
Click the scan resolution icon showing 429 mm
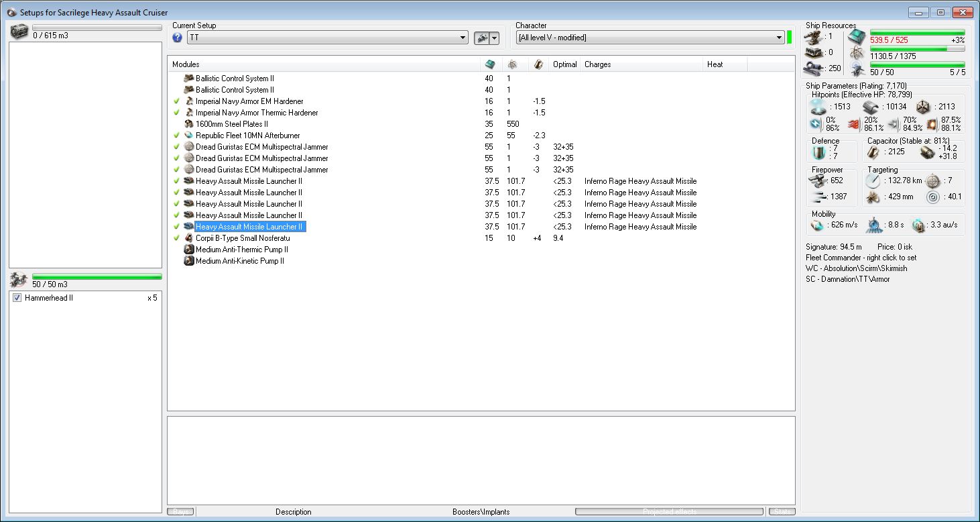(872, 197)
